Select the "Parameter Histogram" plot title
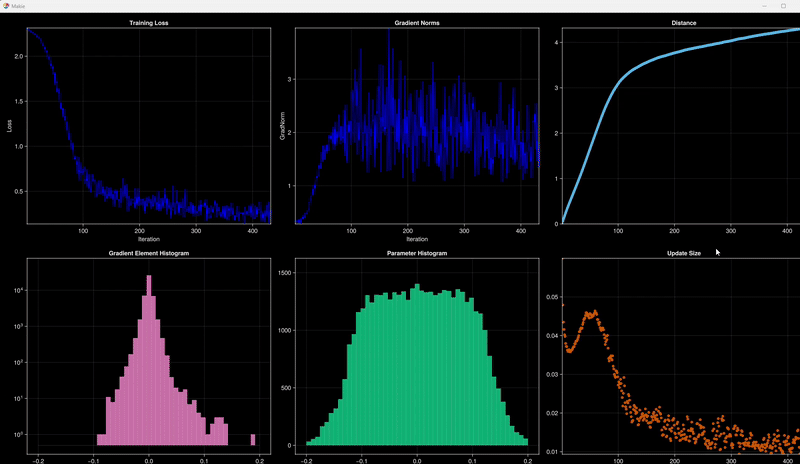Image resolution: width=800 pixels, height=464 pixels. tap(417, 253)
